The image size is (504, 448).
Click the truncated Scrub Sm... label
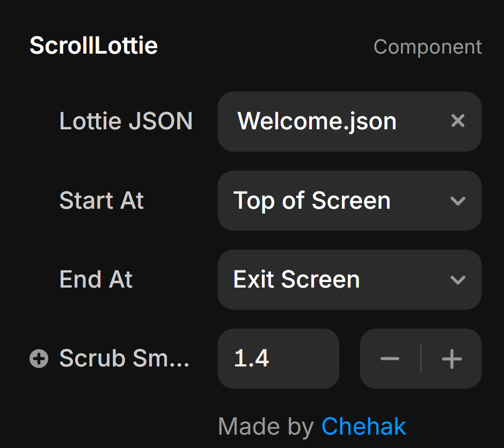124,358
